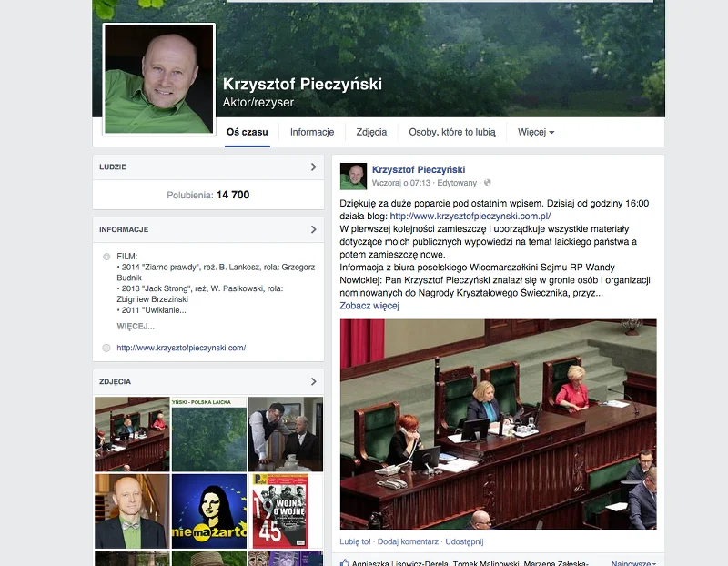Expand the Więcej dropdown menu
728x566 pixels.
click(536, 132)
